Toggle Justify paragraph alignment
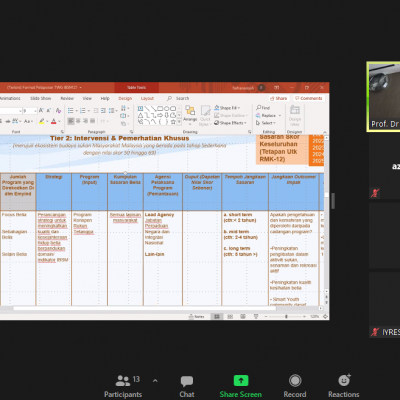The image size is (400, 400). click(93, 121)
